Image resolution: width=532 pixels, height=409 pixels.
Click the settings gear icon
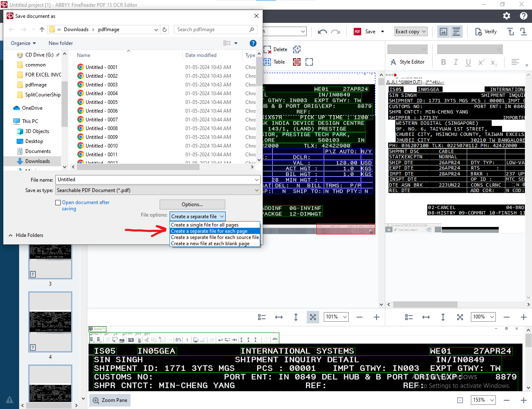coord(506,16)
